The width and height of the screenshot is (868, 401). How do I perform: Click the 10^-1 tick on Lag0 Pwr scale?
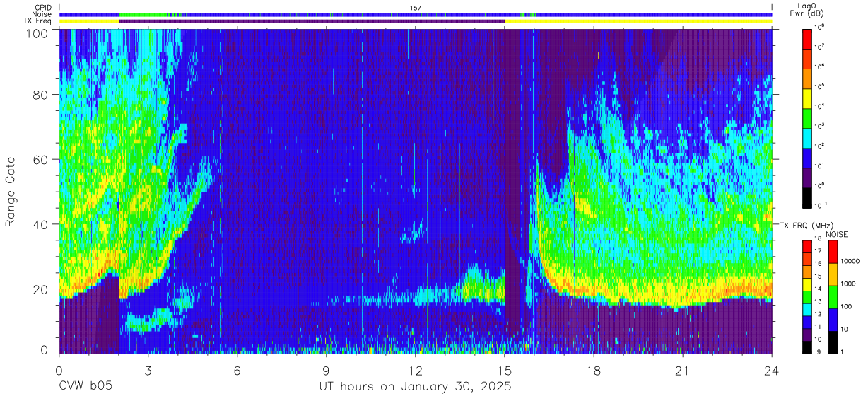pos(821,205)
